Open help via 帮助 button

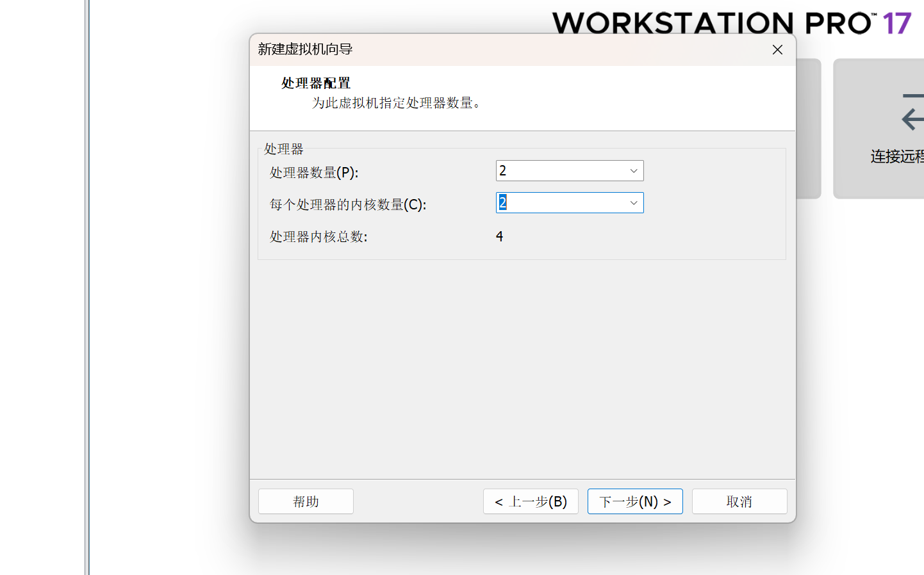(x=306, y=501)
